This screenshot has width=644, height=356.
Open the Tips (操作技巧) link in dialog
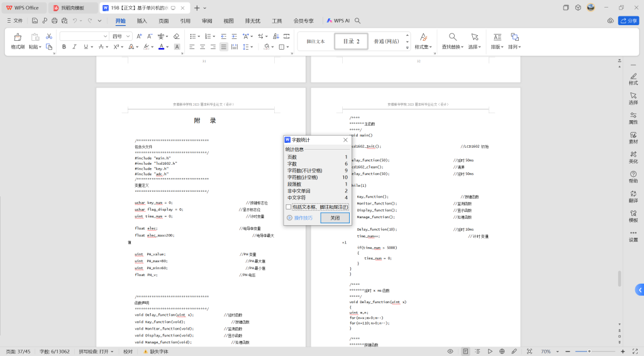pos(303,218)
